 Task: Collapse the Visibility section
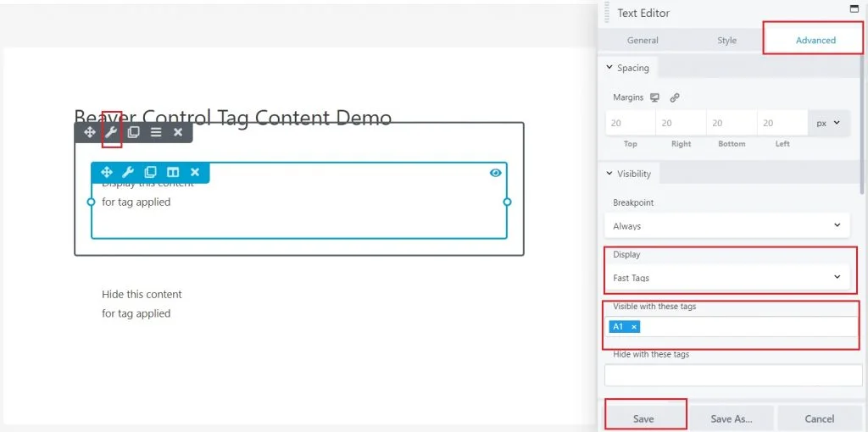[x=629, y=174]
